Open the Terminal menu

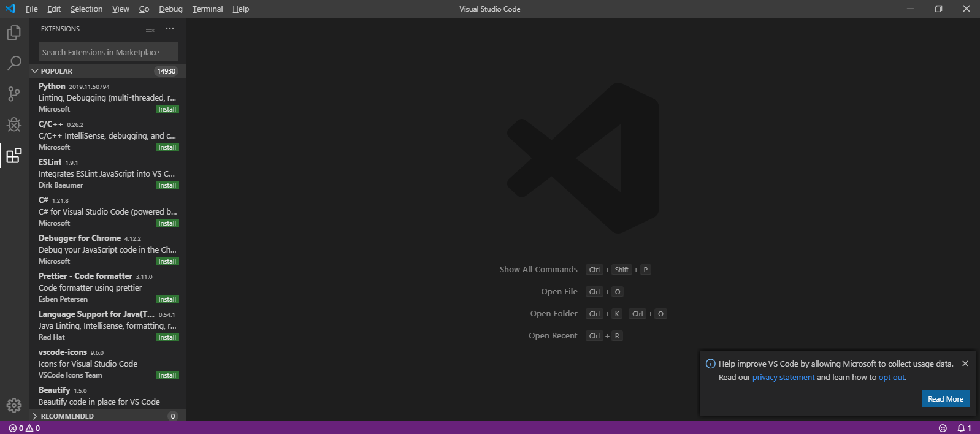point(207,9)
